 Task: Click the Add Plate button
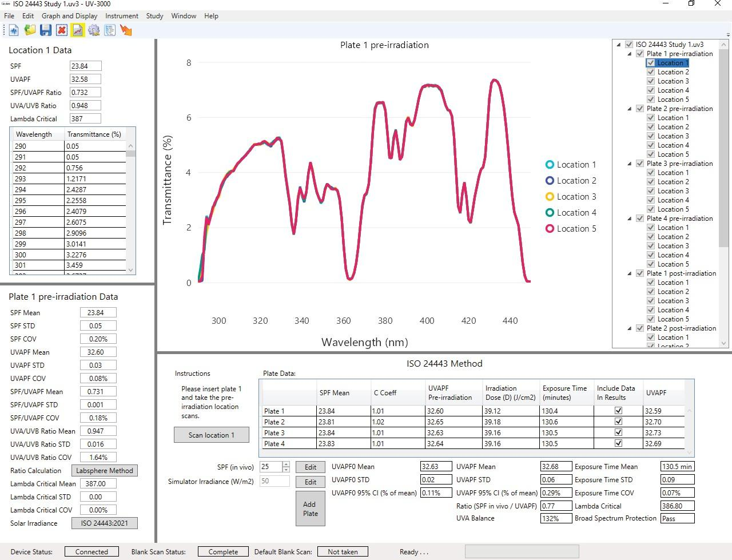[310, 509]
